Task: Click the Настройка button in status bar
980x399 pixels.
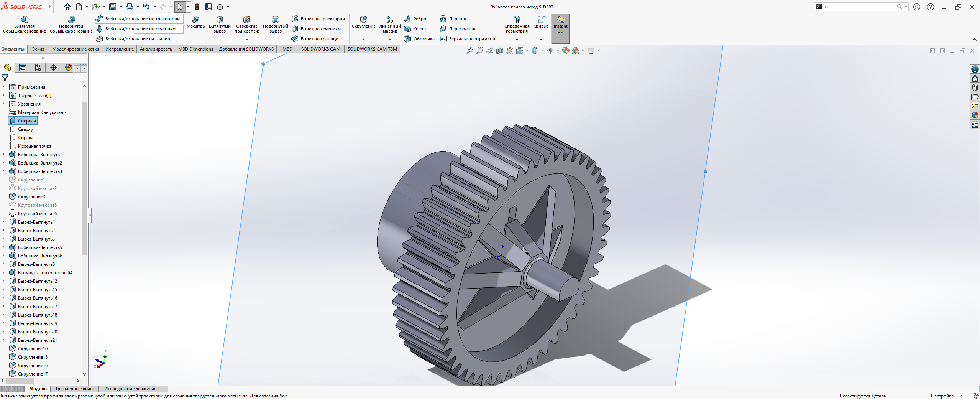Action: tap(942, 396)
